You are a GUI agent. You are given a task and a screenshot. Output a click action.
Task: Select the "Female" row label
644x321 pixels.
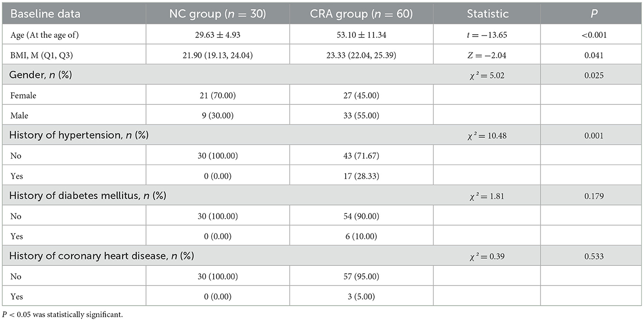[23, 95]
